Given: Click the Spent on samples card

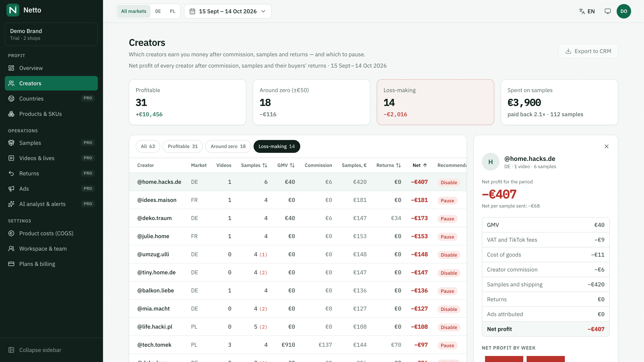Looking at the screenshot, I should [x=559, y=102].
